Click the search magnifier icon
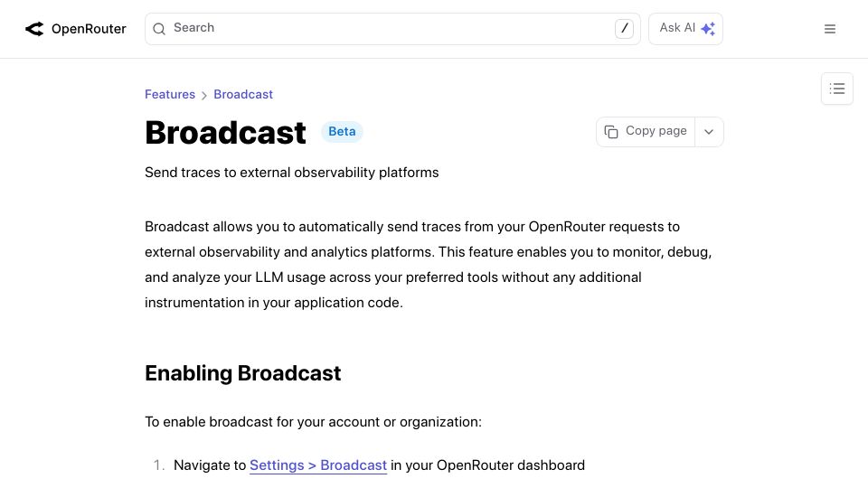This screenshot has height=488, width=868. pyautogui.click(x=159, y=29)
